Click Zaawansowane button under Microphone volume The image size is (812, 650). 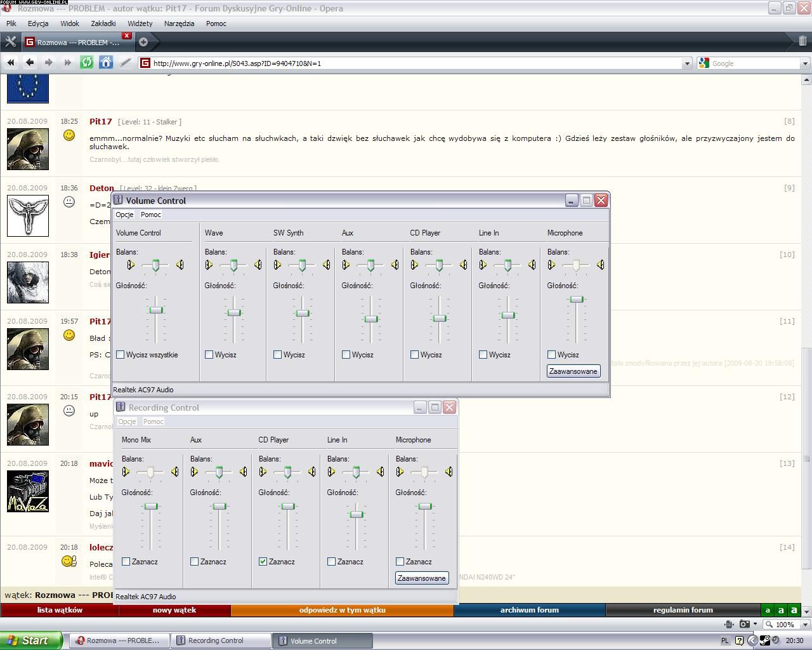coord(573,371)
